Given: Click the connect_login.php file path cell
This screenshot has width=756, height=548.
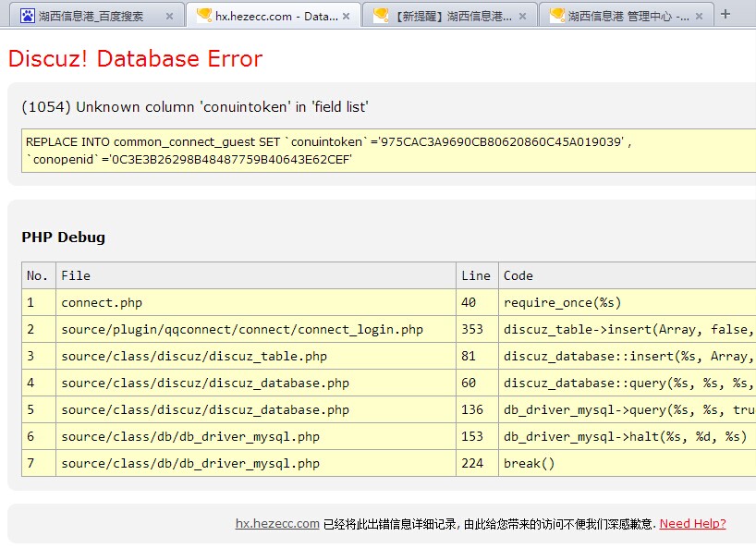Looking at the screenshot, I should tap(242, 329).
